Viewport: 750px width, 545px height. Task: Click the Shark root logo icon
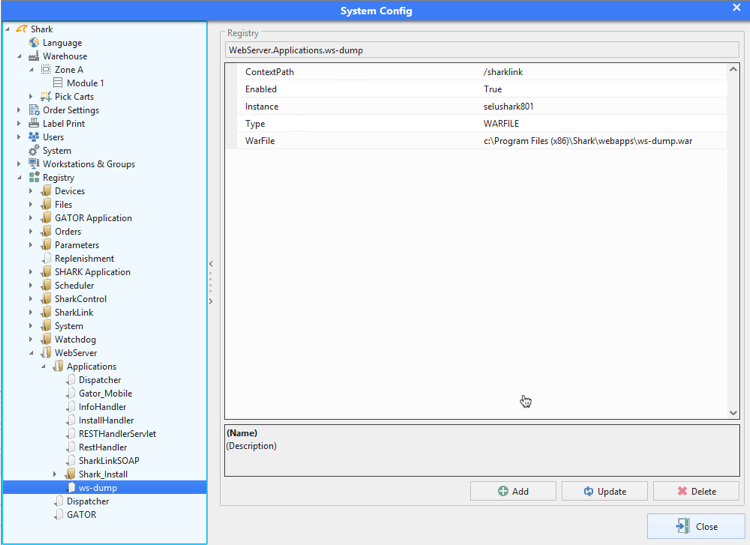click(22, 29)
